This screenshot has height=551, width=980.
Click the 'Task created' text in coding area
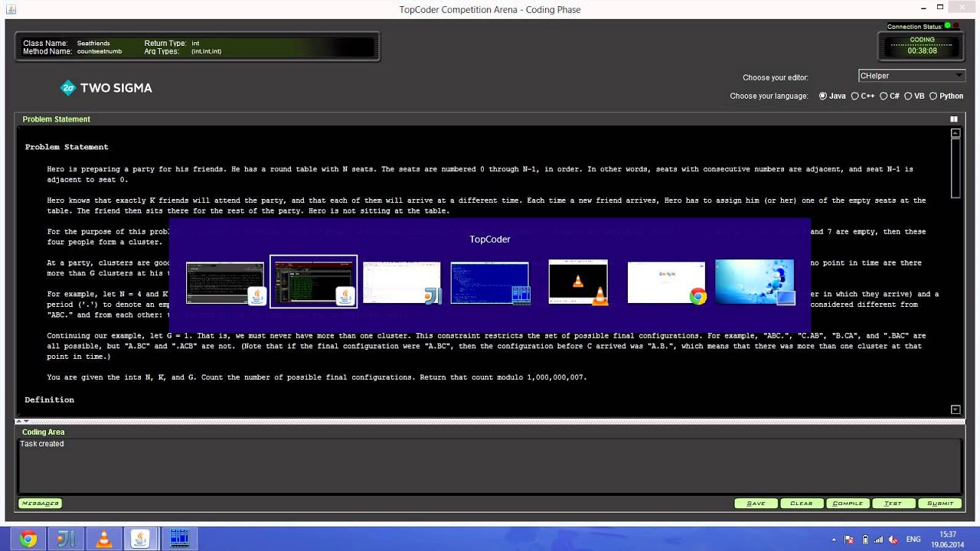(x=42, y=444)
